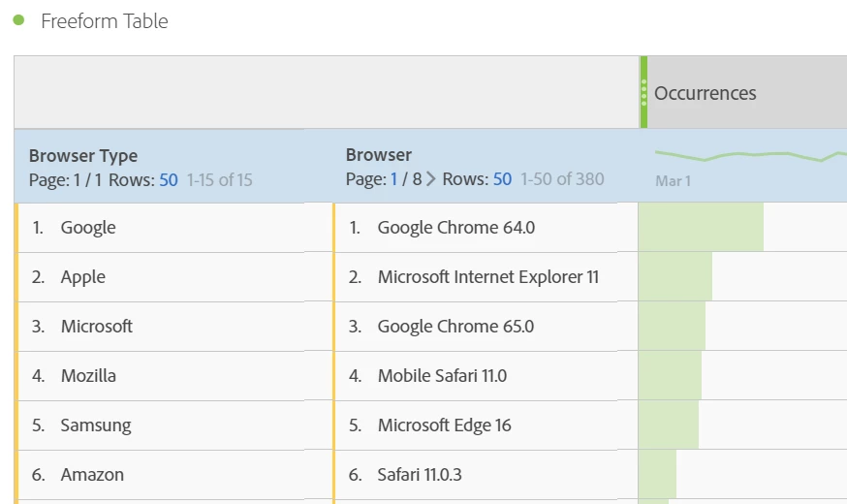The image size is (847, 504).
Task: Click the green Freeform Table status dot
Action: (19, 20)
